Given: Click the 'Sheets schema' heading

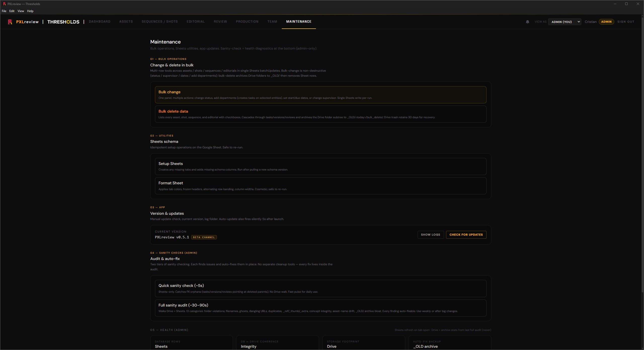Looking at the screenshot, I should 164,142.
